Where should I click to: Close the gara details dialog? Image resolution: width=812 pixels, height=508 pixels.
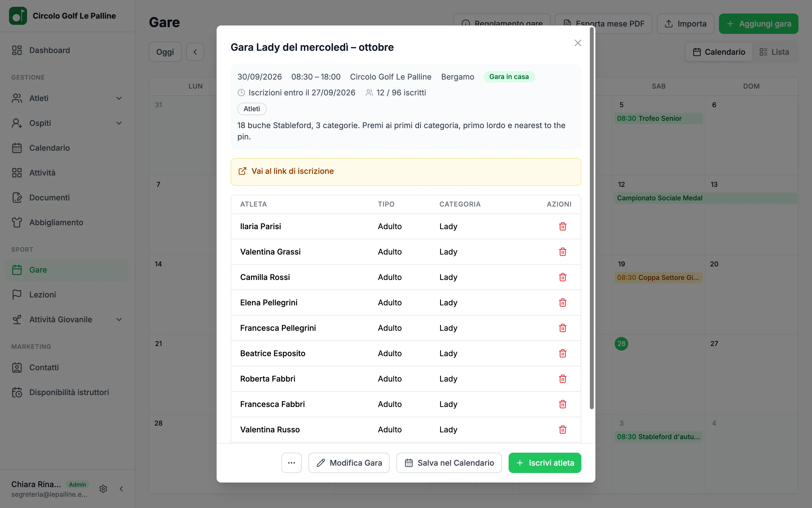[578, 43]
